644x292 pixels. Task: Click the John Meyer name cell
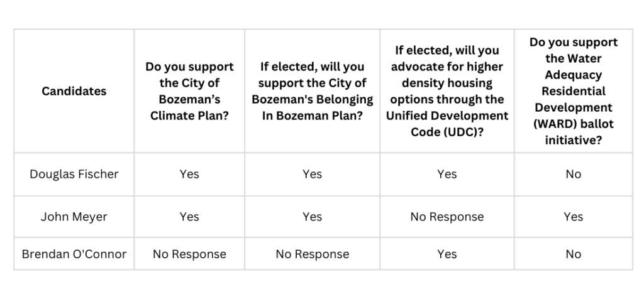point(74,217)
